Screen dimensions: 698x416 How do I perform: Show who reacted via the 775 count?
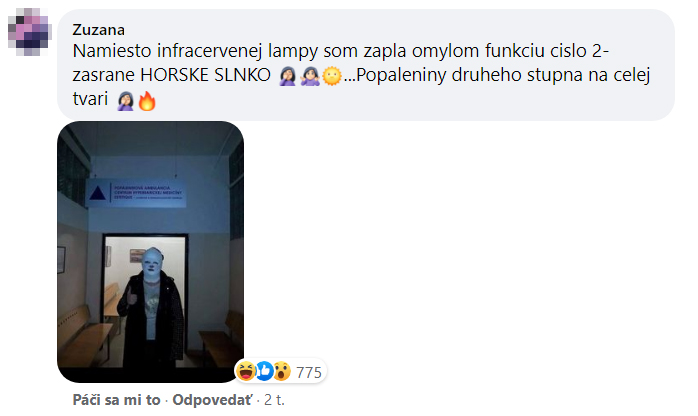point(308,372)
